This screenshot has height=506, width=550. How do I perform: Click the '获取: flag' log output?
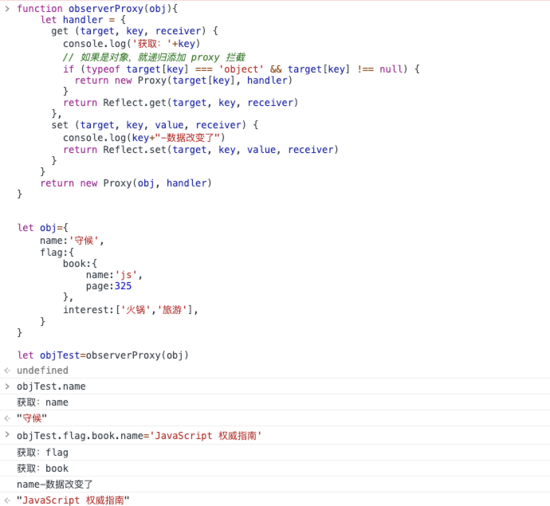pyautogui.click(x=42, y=452)
